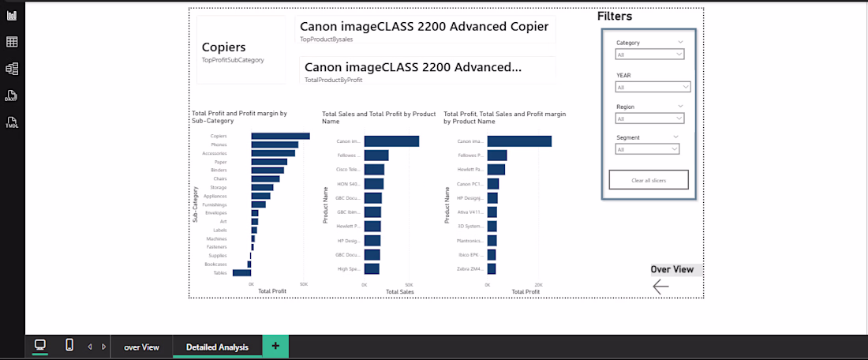The width and height of the screenshot is (868, 360).
Task: Open Table view from left sidebar
Action: (x=12, y=42)
